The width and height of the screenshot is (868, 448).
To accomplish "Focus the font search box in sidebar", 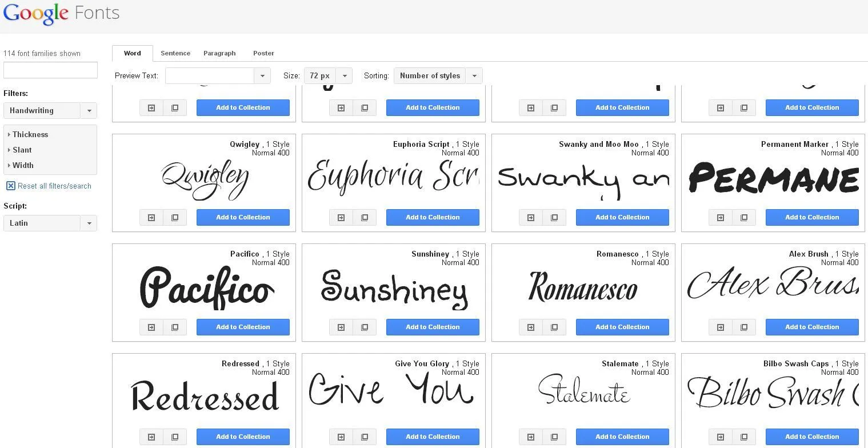I will pos(50,70).
